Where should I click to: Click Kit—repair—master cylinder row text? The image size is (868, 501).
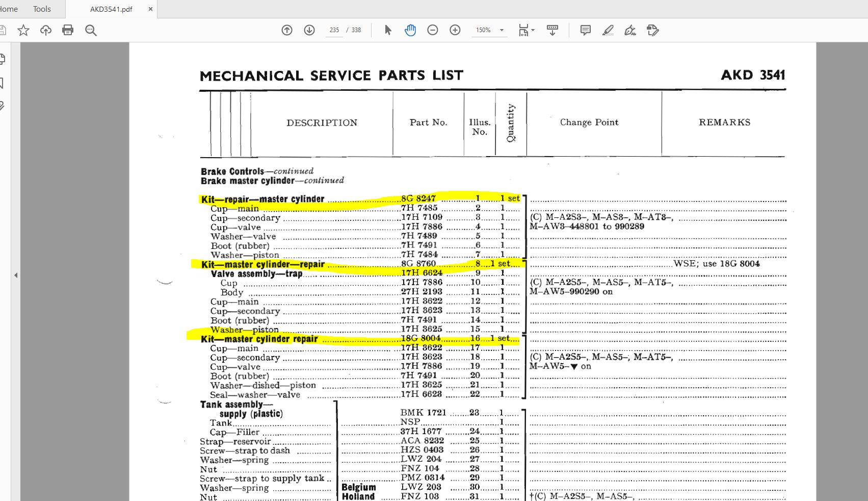262,199
